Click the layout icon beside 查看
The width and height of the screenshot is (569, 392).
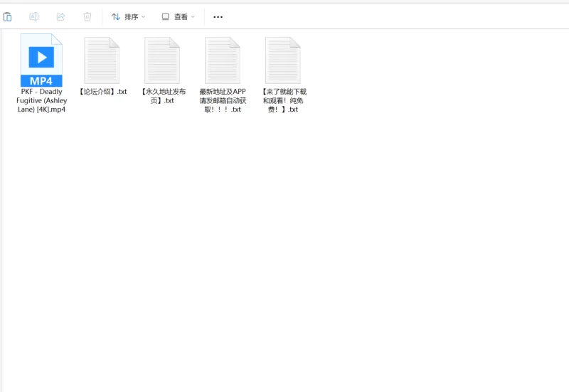click(165, 16)
